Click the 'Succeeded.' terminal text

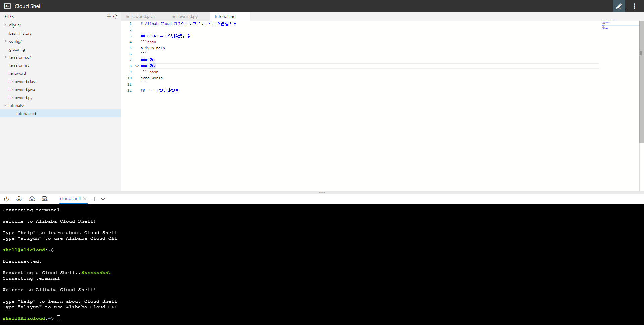[x=96, y=273]
